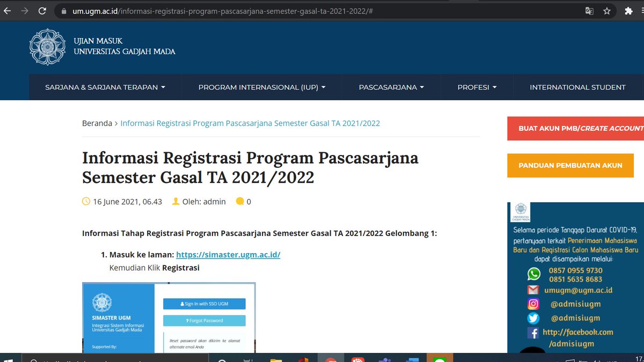Screen dimensions: 644x362
Task: Click the comment bubble icon beside 0
Action: (x=240, y=202)
